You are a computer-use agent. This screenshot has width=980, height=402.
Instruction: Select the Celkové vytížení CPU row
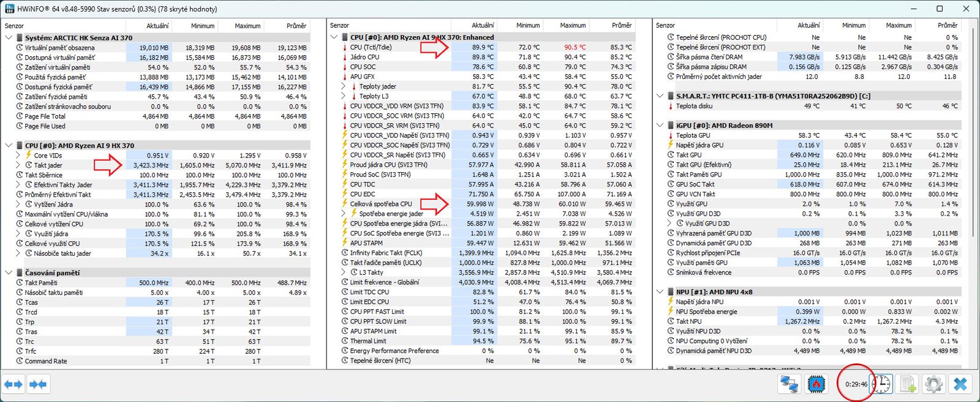pyautogui.click(x=157, y=224)
